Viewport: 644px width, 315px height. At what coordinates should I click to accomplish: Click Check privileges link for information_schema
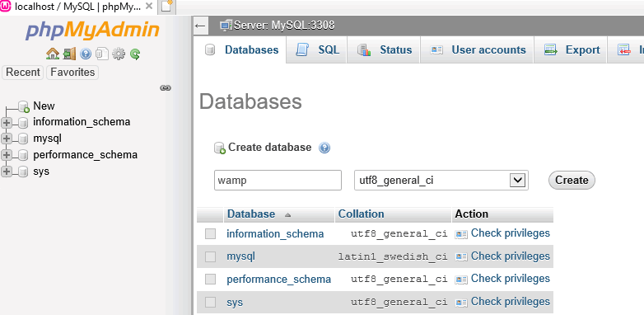[510, 233]
